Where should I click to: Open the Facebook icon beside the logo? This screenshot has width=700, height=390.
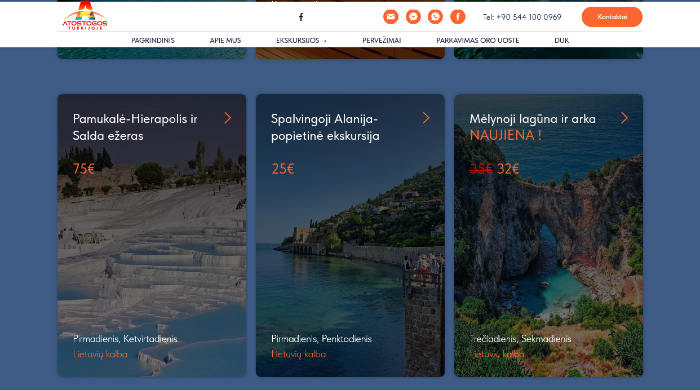pyautogui.click(x=301, y=17)
